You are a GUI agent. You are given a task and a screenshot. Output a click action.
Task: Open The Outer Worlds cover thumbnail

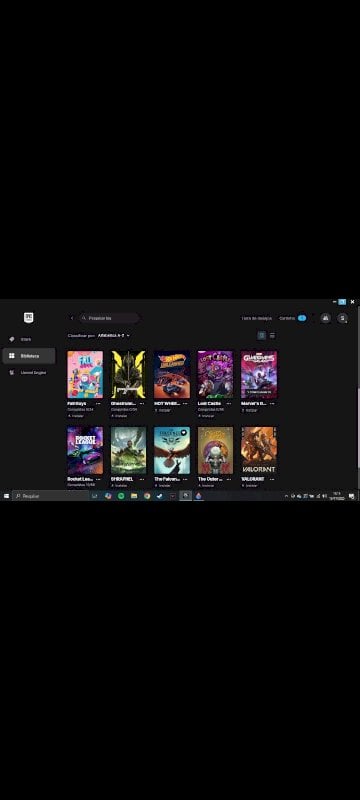(x=215, y=451)
